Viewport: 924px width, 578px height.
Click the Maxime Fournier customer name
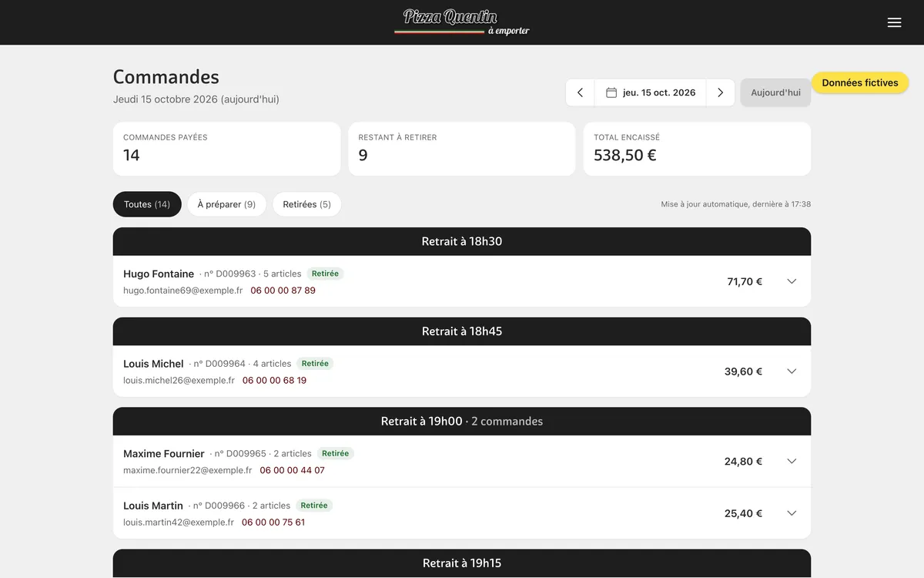[x=164, y=454]
